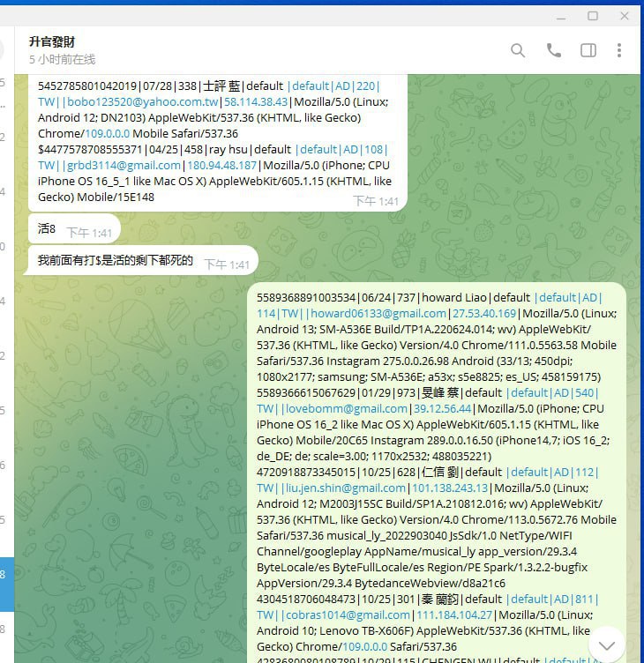The width and height of the screenshot is (644, 663).
Task: Click the text '5589366615067629|01/29|973'
Action: click(x=336, y=393)
